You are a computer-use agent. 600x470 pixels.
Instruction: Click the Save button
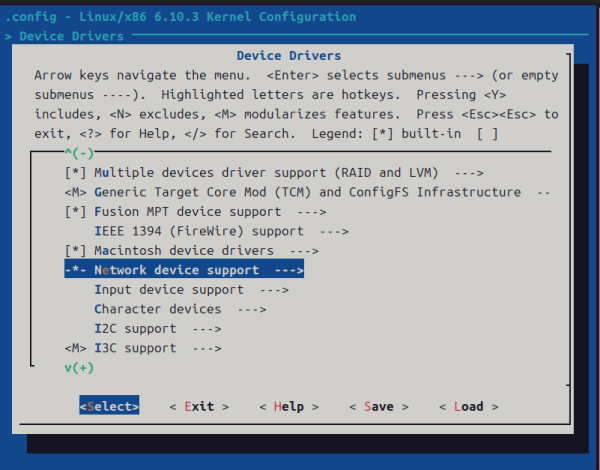379,406
